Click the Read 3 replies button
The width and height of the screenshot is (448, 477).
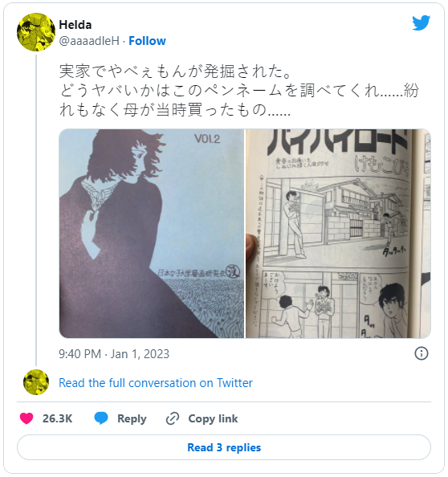click(x=224, y=447)
